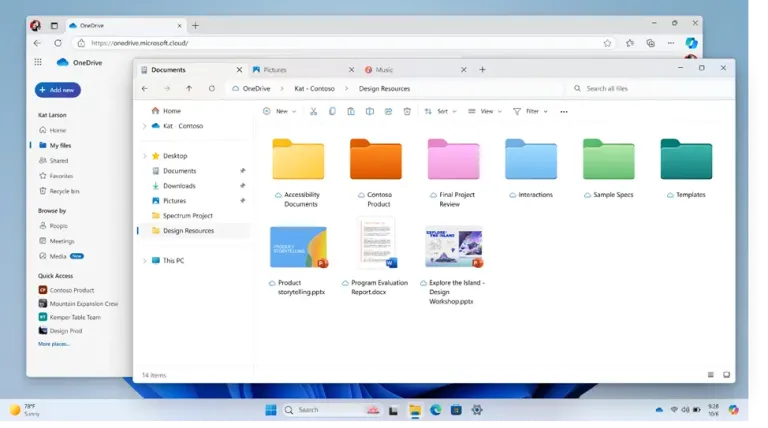Click the Paste icon in the toolbar
768x428 pixels.
coord(351,112)
